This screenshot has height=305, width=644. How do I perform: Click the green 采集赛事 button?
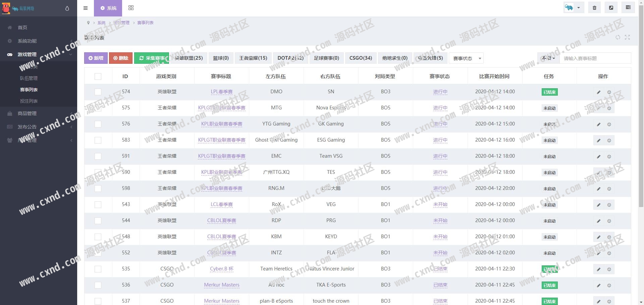tap(152, 58)
